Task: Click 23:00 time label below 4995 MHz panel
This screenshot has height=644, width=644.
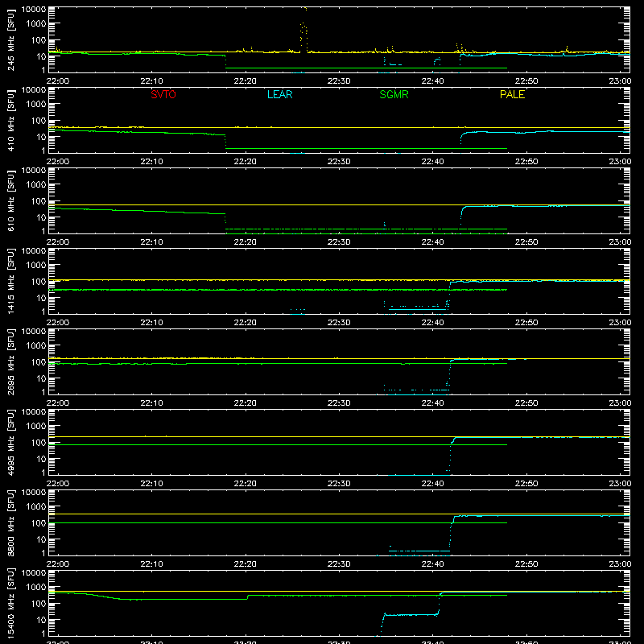Action: (620, 484)
